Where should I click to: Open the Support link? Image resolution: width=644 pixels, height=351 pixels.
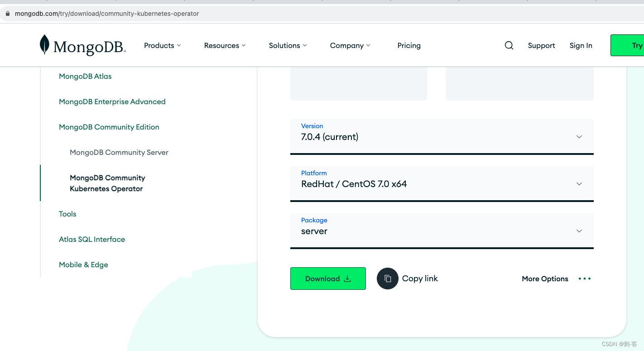pos(541,45)
